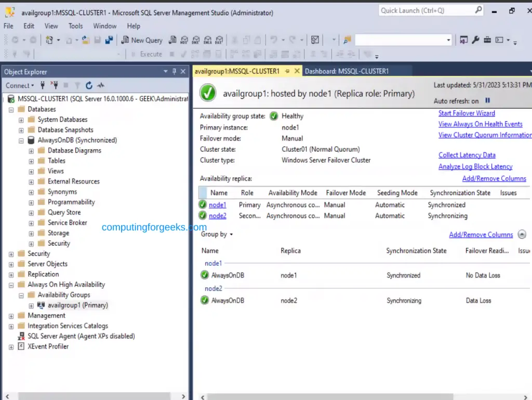Open the View menu

coord(51,26)
